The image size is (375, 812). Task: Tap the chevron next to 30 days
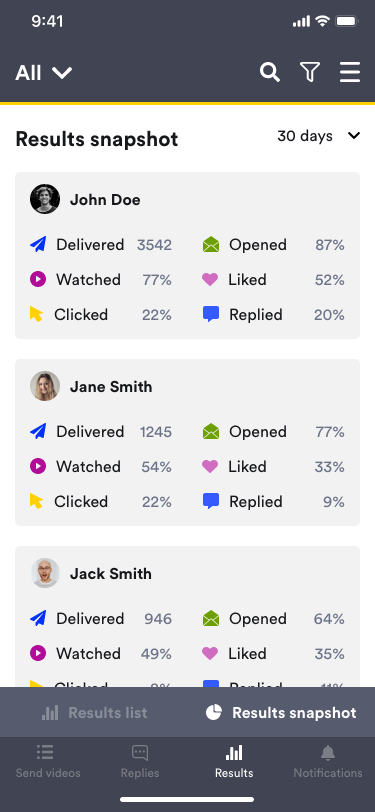(x=354, y=136)
